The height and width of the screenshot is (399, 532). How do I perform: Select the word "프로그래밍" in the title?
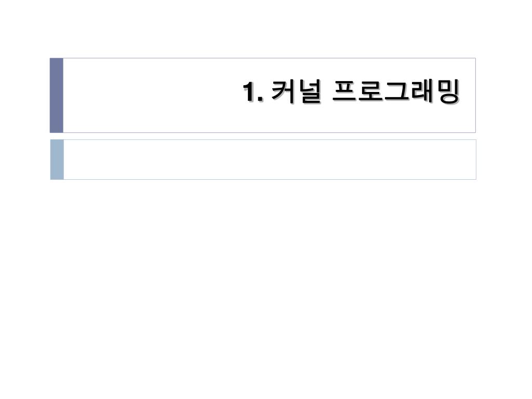tap(396, 91)
